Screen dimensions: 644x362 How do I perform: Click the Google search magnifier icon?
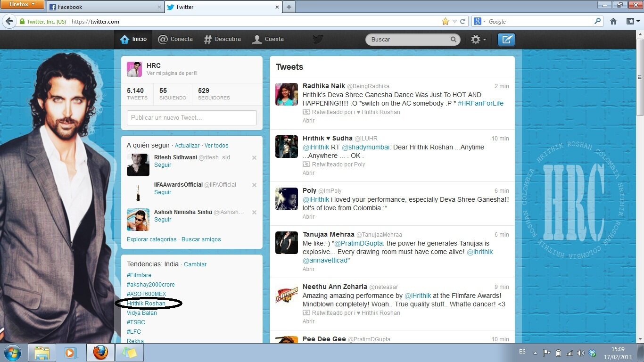click(x=598, y=21)
